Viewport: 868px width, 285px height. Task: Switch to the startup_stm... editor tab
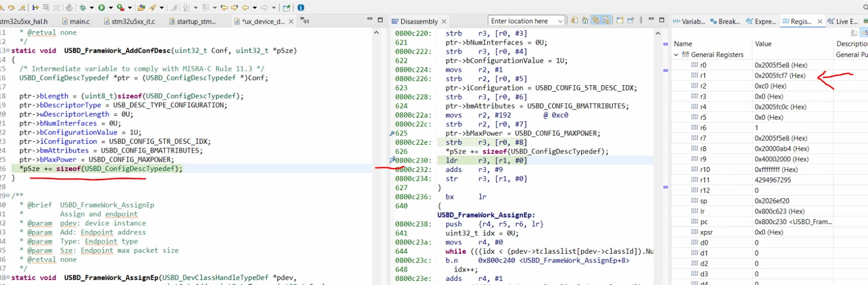pyautogui.click(x=194, y=21)
